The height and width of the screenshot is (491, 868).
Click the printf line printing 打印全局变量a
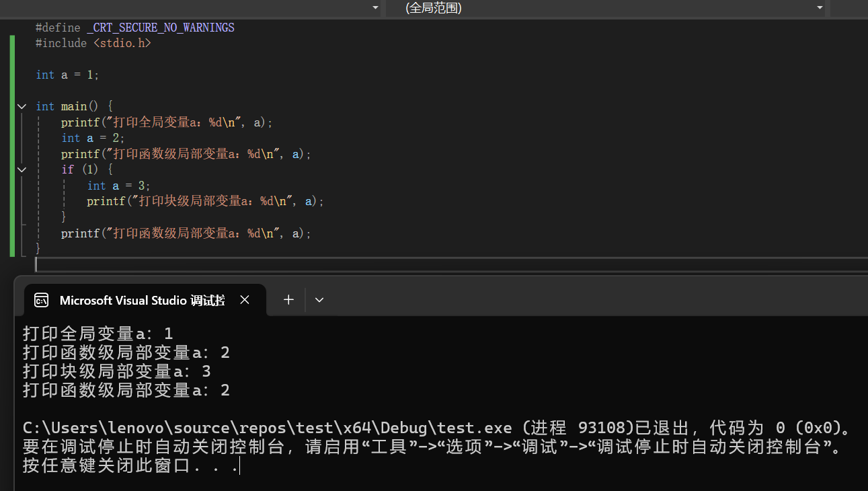tap(167, 122)
